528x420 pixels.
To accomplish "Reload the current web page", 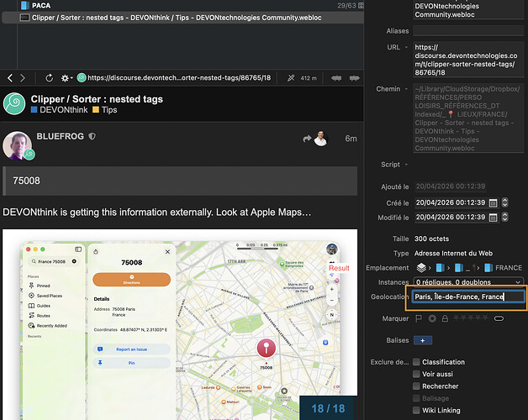I will click(x=49, y=78).
